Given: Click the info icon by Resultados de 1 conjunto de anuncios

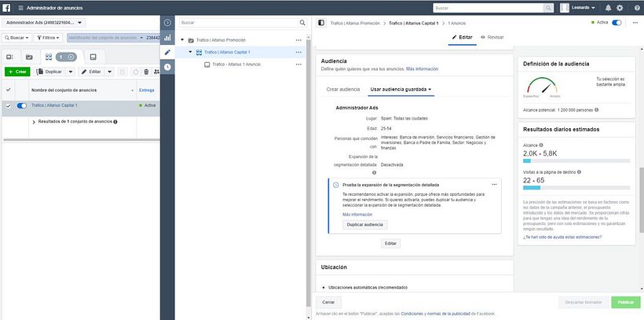Looking at the screenshot, I should [115, 122].
